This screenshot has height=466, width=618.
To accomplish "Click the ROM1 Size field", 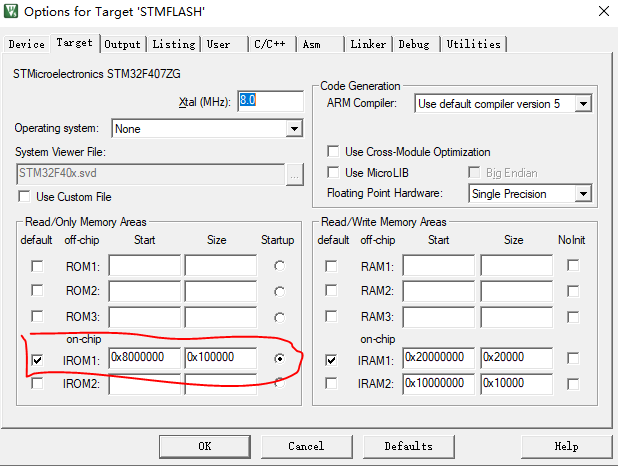I will click(x=221, y=265).
